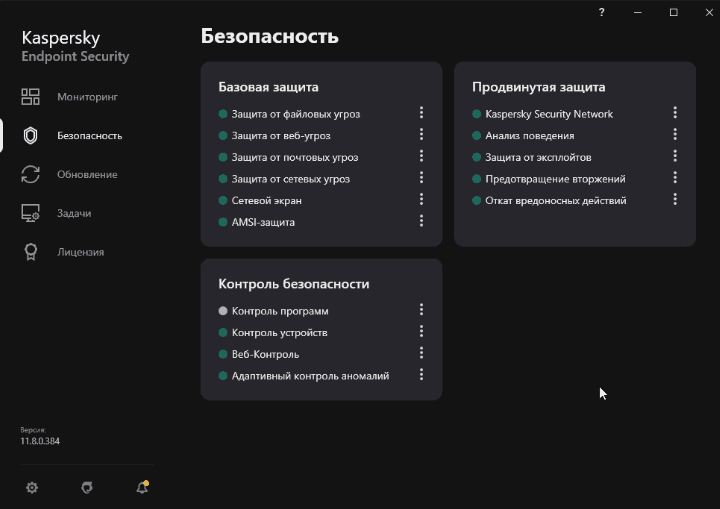Open the settings gear icon
This screenshot has width=720, height=509.
tap(32, 487)
